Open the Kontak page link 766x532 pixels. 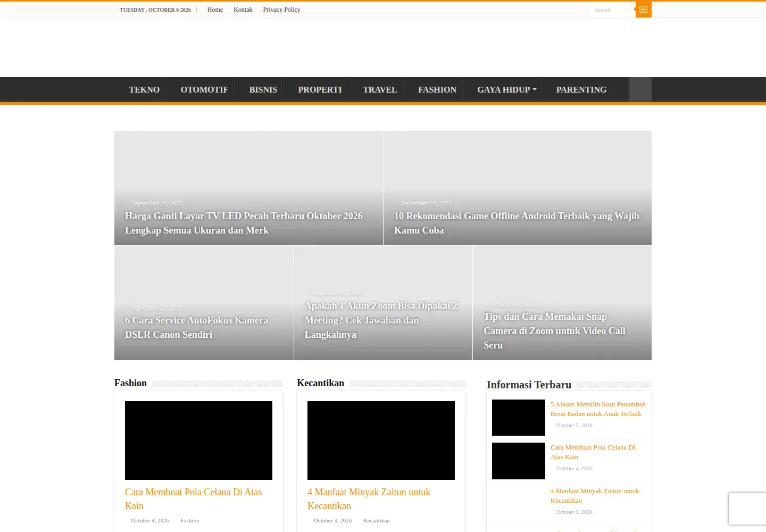pos(243,10)
